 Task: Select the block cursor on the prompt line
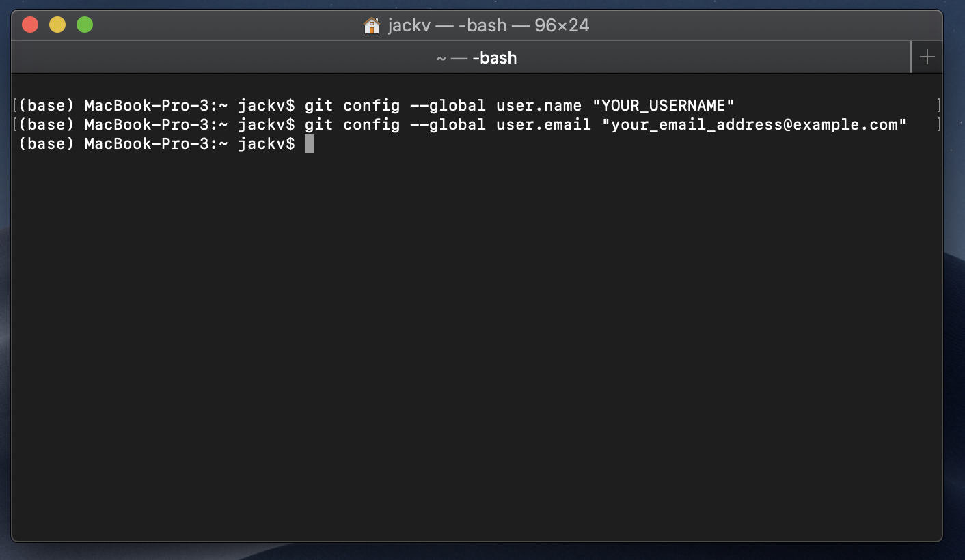point(308,143)
